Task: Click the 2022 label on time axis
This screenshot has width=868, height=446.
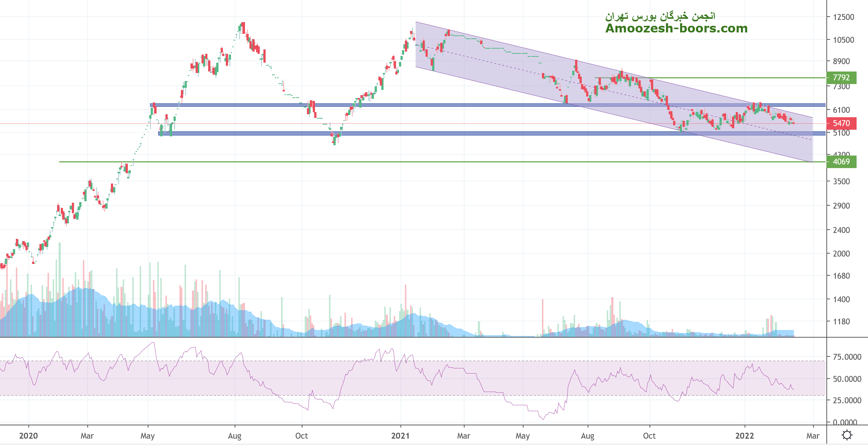Action: pos(744,436)
